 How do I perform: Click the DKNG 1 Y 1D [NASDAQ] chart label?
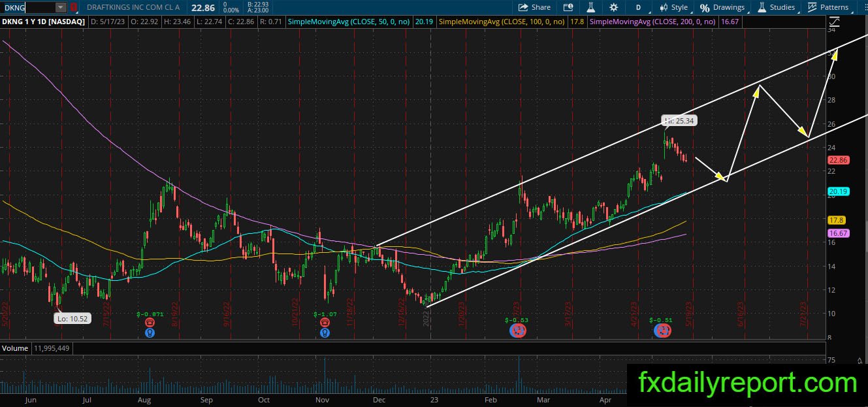(x=43, y=22)
